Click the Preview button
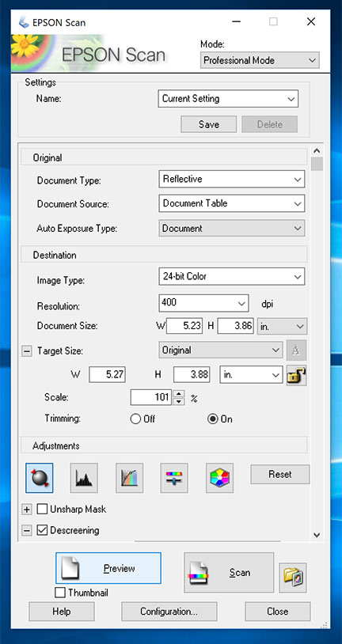This screenshot has width=342, height=644. pyautogui.click(x=108, y=568)
